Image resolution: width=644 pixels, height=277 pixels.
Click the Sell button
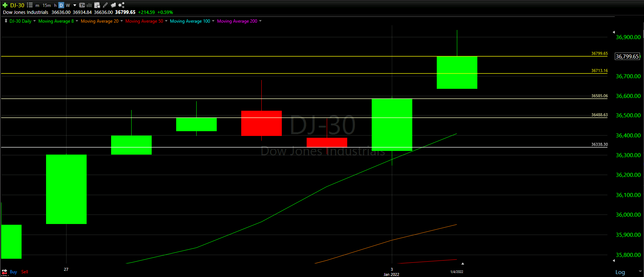point(24,272)
